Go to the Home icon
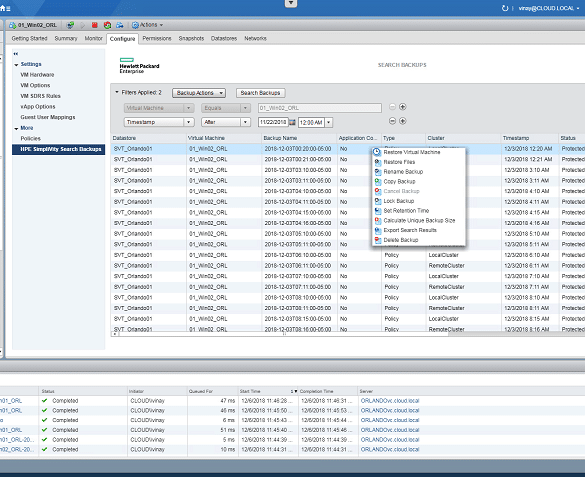The height and width of the screenshot is (477, 585). click(x=2, y=8)
